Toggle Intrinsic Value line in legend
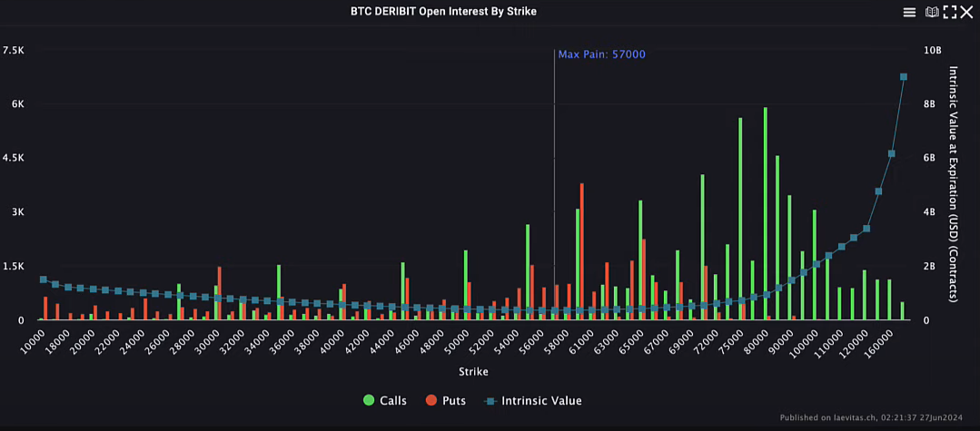 (532, 400)
